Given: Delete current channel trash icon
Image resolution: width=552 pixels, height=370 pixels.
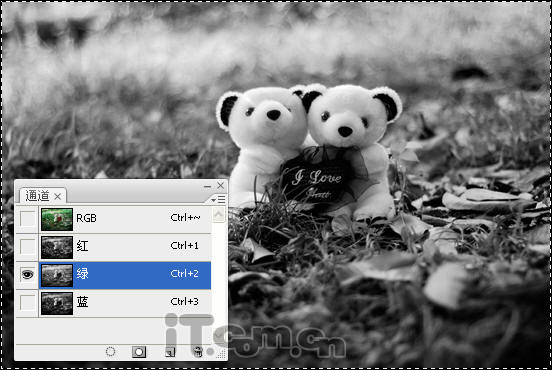Looking at the screenshot, I should tap(198, 352).
